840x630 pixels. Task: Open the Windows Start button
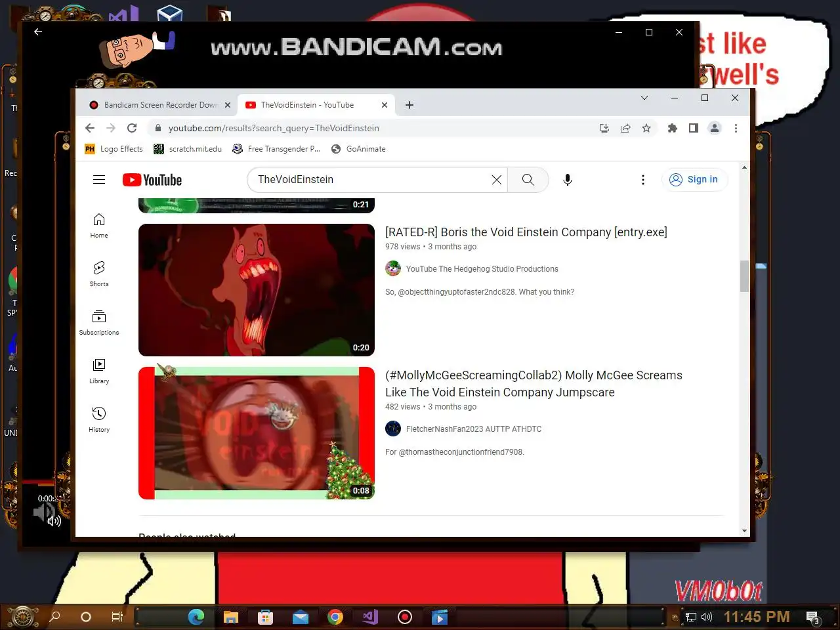(x=22, y=617)
